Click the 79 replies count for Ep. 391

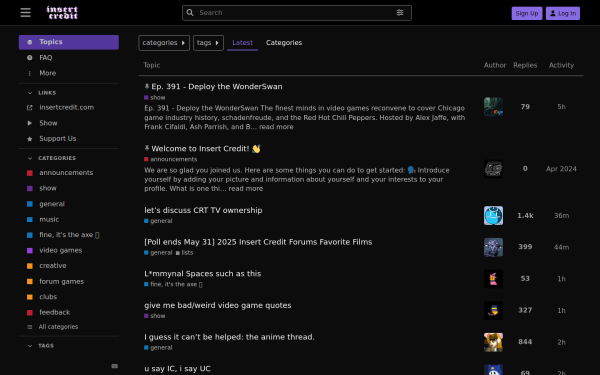pyautogui.click(x=525, y=107)
